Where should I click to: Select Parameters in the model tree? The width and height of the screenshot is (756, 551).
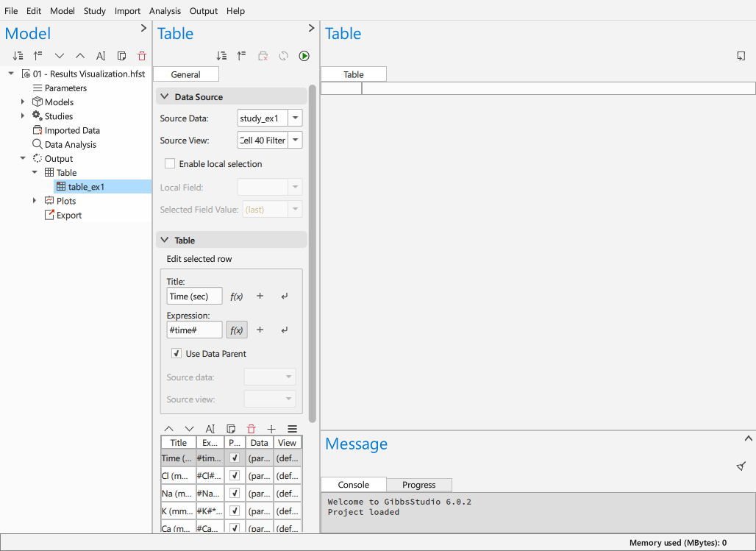pos(65,88)
